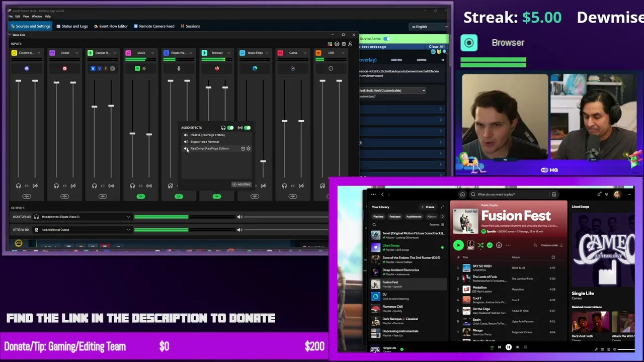Go to Spotify home icon
Image resolution: width=644 pixels, height=362 pixels.
tap(462, 195)
